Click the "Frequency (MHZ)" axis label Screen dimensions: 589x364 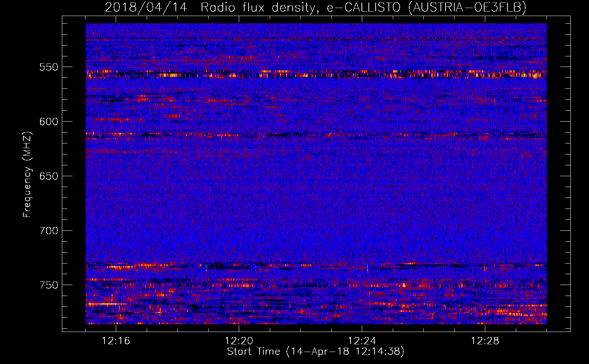(x=27, y=174)
